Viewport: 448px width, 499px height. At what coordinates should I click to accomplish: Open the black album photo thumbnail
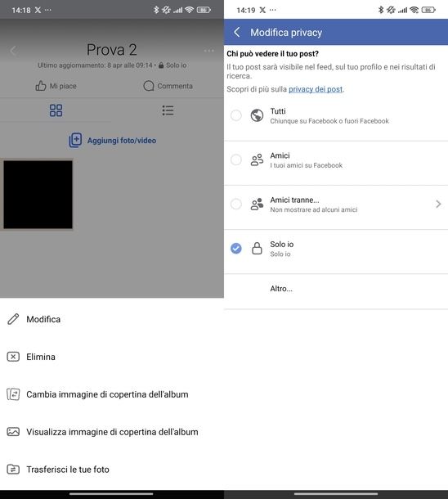click(38, 195)
